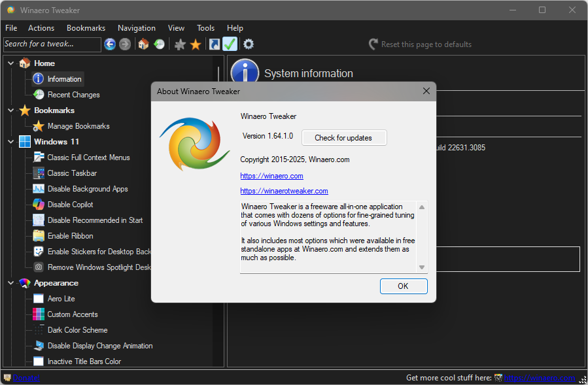Select the Windows 11 category label
The width and height of the screenshot is (588, 385).
click(x=57, y=142)
